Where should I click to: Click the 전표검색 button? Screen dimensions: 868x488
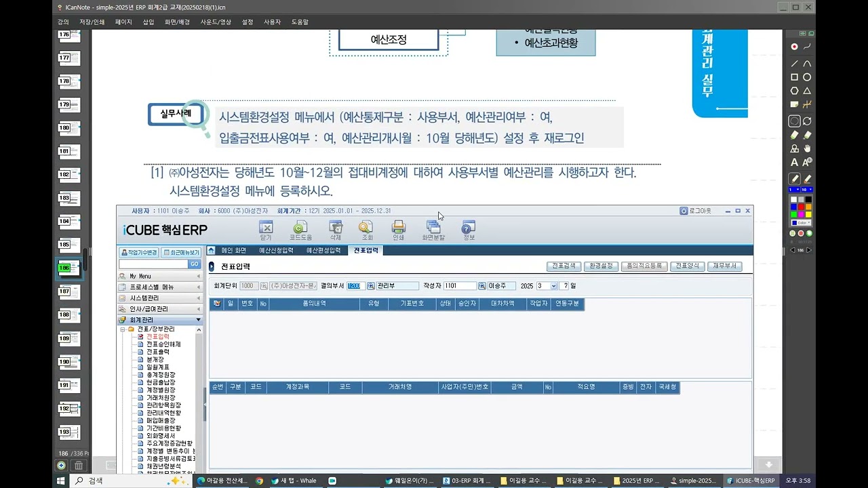(x=564, y=266)
